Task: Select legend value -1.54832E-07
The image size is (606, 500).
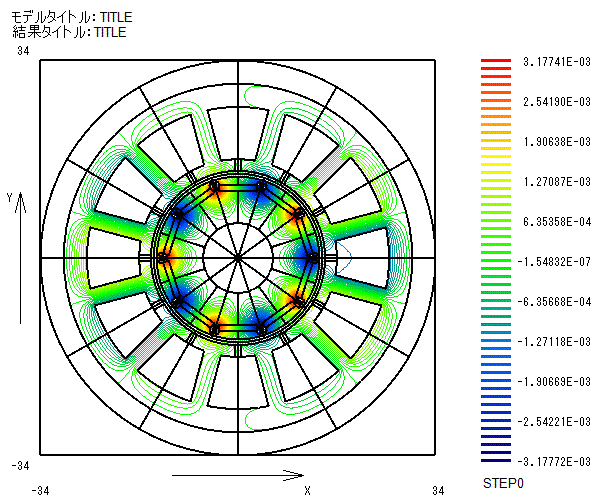Action: pyautogui.click(x=554, y=262)
